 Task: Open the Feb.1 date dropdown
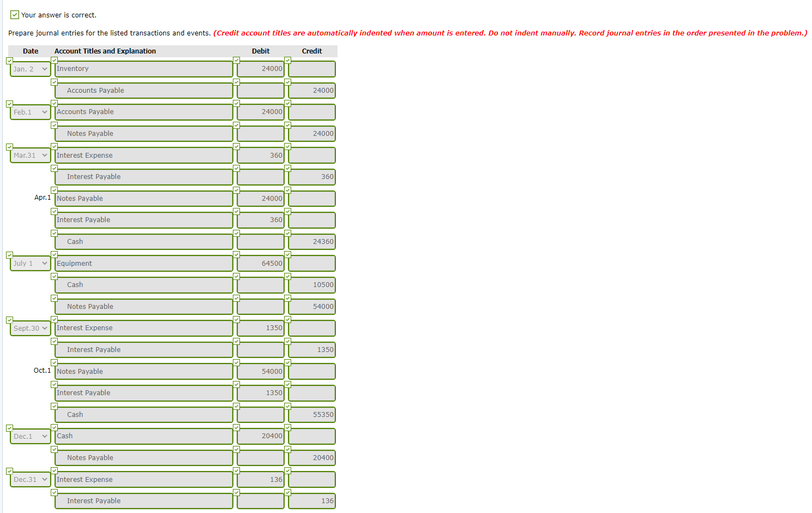tap(29, 112)
